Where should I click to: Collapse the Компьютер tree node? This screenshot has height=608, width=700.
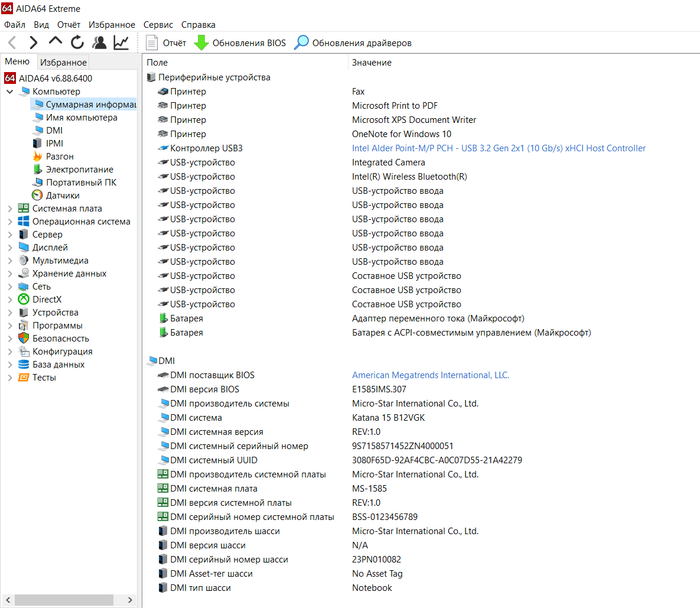coord(10,92)
